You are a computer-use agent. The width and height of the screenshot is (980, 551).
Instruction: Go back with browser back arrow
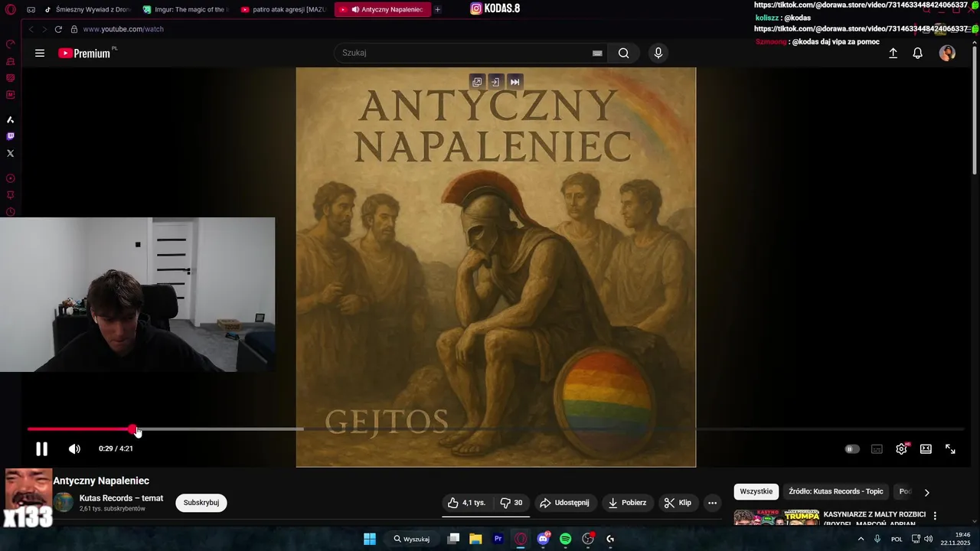[31, 29]
